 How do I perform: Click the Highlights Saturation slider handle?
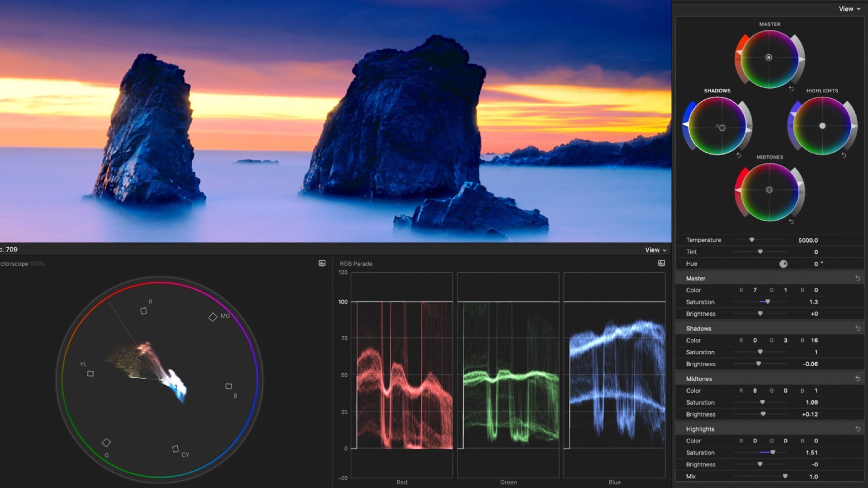[x=773, y=452]
